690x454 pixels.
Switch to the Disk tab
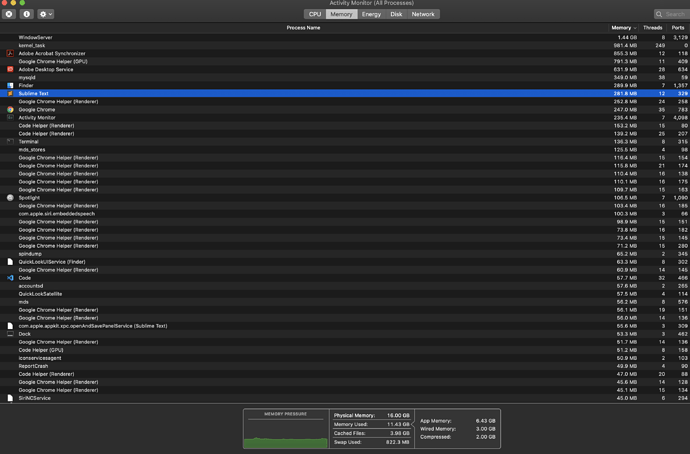pyautogui.click(x=396, y=14)
